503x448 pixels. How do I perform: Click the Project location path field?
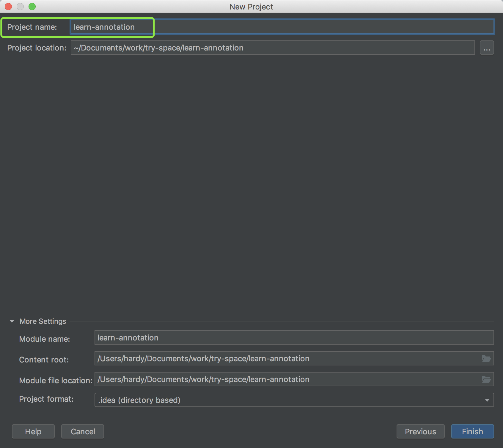[268, 48]
